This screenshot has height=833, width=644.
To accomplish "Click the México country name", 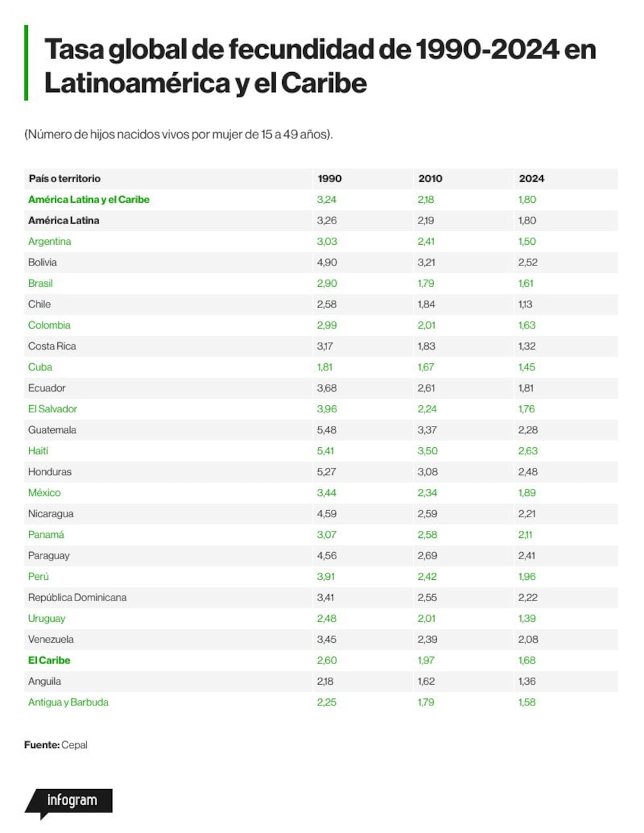I will point(44,493).
